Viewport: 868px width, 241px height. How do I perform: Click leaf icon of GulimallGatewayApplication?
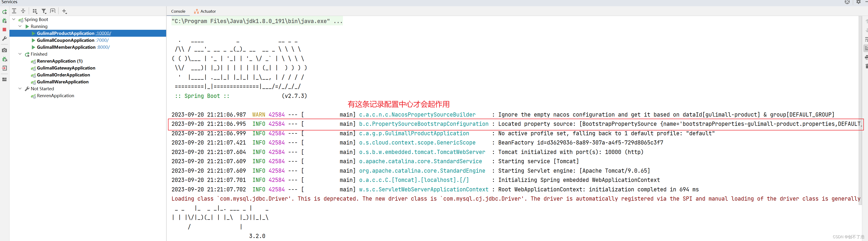pyautogui.click(x=33, y=68)
